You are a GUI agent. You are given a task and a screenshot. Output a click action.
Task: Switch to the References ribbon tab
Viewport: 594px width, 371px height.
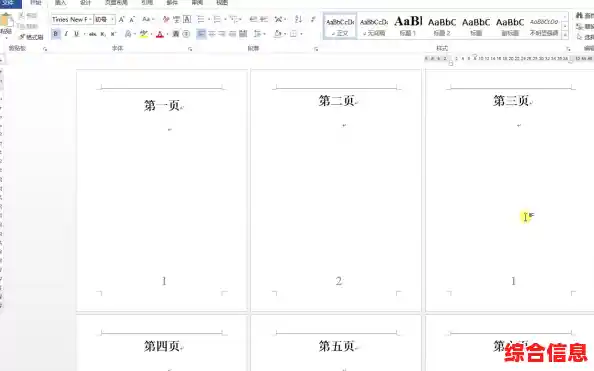pos(147,3)
